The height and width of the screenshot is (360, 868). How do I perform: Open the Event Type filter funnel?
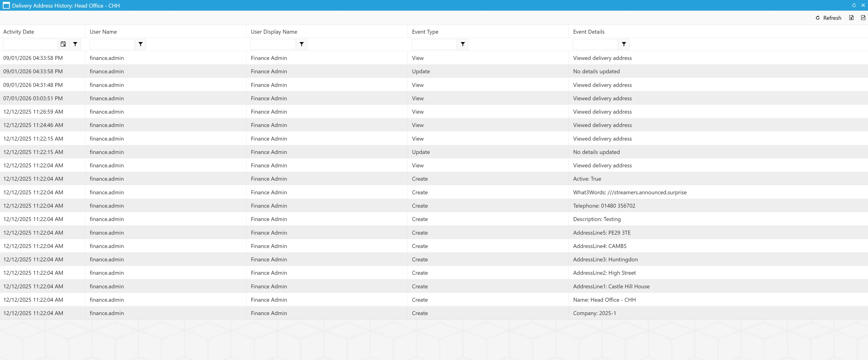pyautogui.click(x=463, y=44)
